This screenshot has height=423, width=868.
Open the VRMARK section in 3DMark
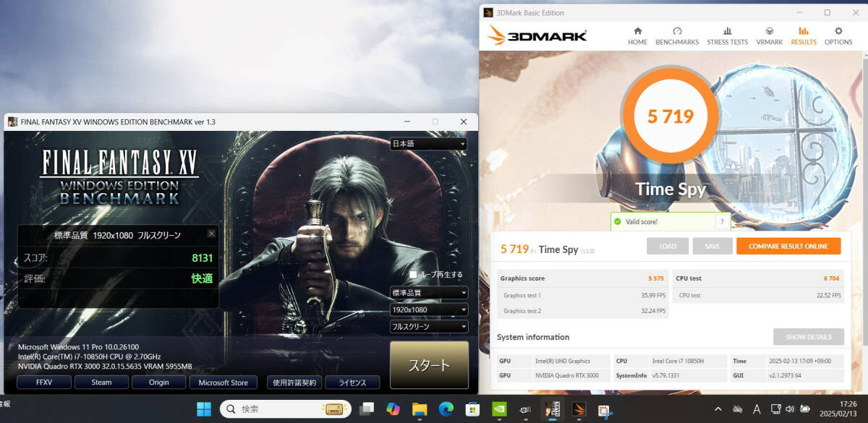770,36
